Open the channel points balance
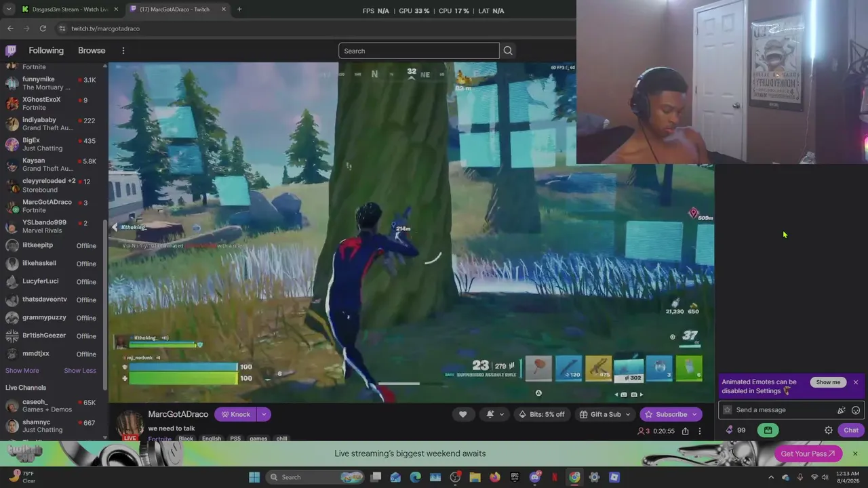The height and width of the screenshot is (488, 868). (x=736, y=430)
